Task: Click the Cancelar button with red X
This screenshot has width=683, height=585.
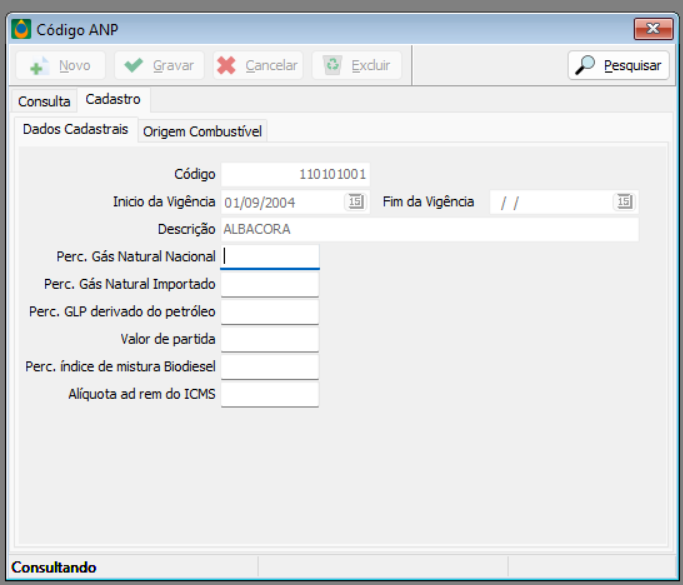Action: click(258, 66)
